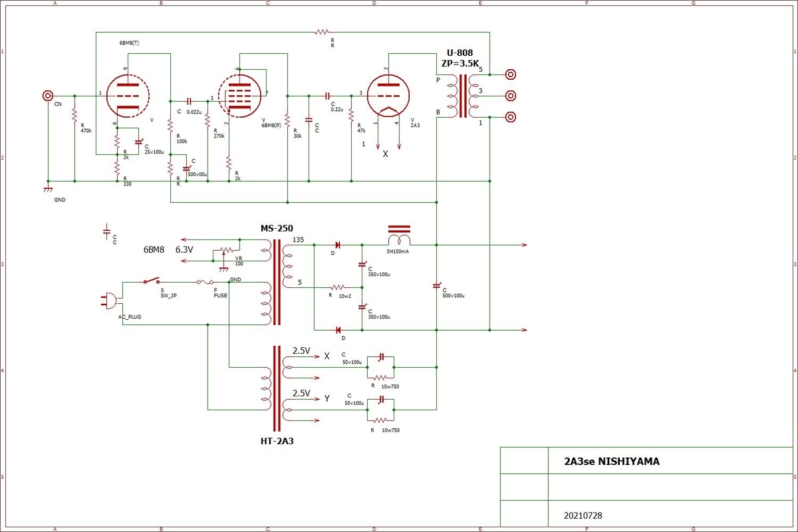Select the 100k plate resistor

(x=170, y=126)
